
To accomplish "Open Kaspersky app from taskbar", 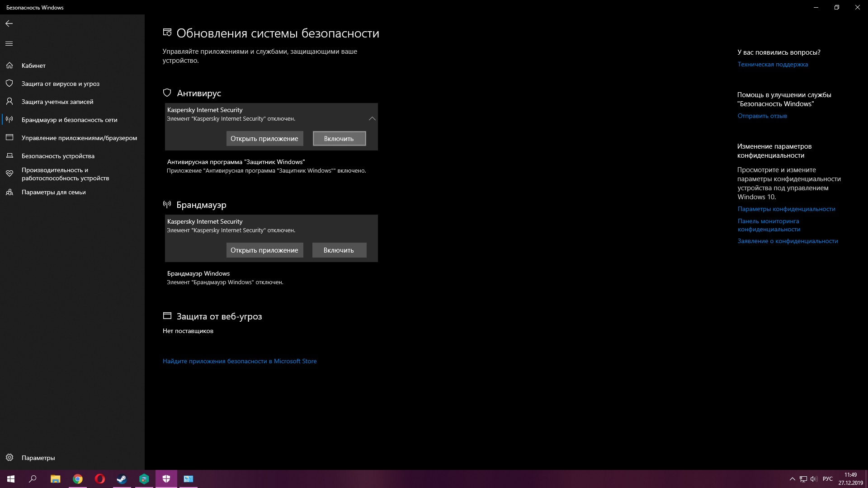I will pos(144,479).
